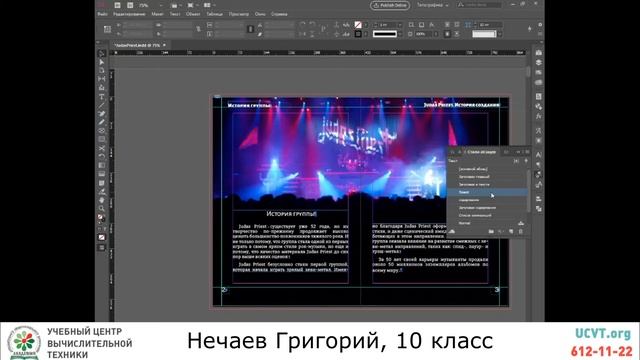Select the Zoom tool
The height and width of the screenshot is (360, 640).
coord(102,209)
